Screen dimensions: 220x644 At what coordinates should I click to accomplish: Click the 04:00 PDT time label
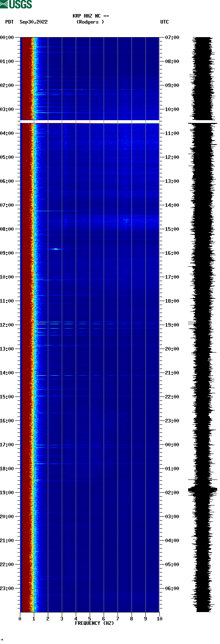point(7,133)
